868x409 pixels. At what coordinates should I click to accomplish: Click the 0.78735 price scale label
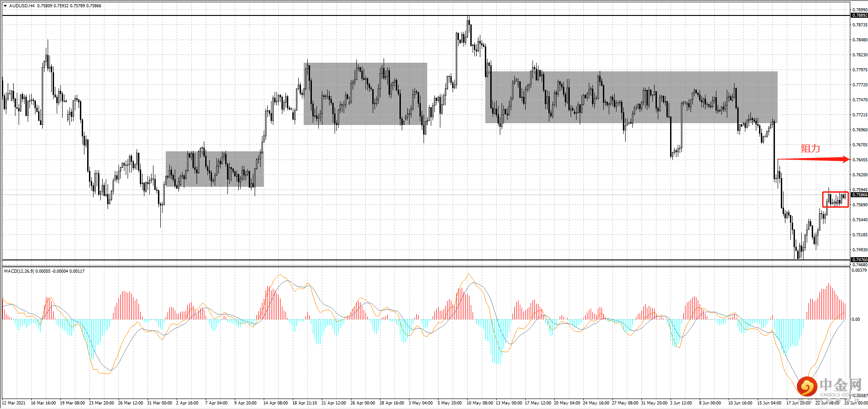860,25
